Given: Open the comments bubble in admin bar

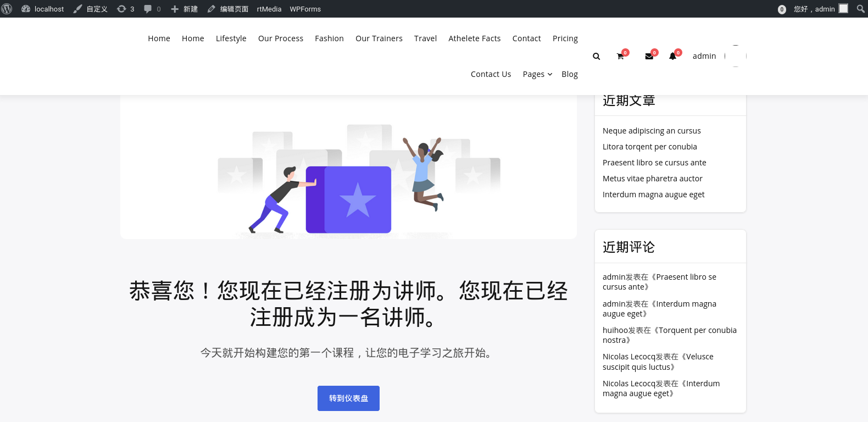Looking at the screenshot, I should coord(152,9).
